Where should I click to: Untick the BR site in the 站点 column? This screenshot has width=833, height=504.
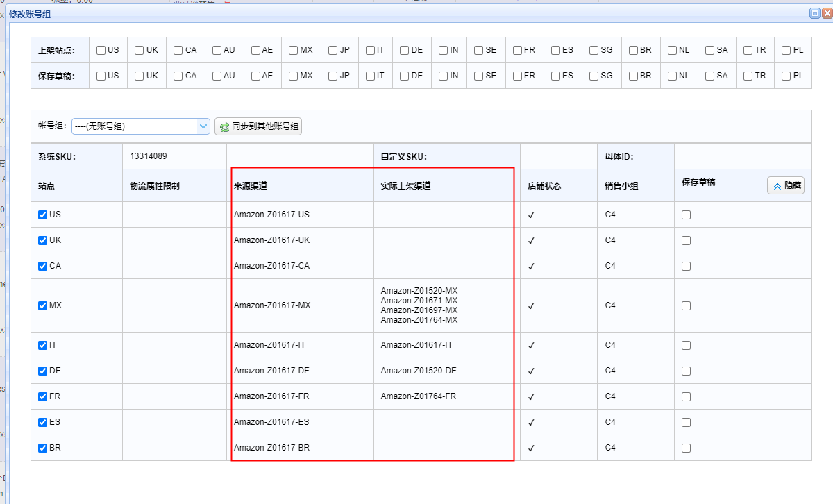(x=43, y=448)
